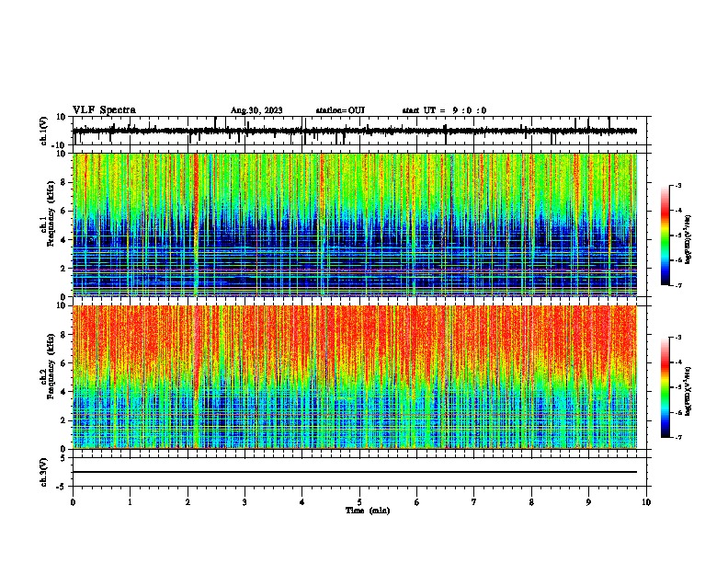
Task: Click time-axis tick label "7" at bottom
Action: coord(474,502)
